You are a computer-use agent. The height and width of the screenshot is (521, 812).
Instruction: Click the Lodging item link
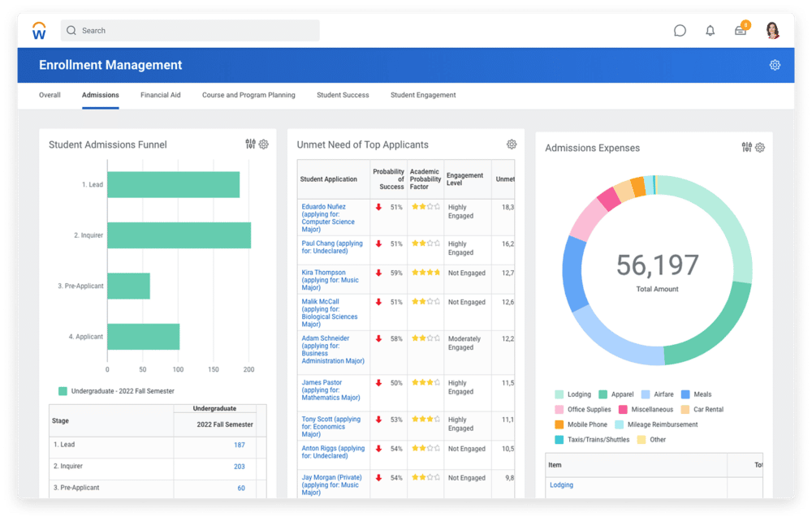[x=561, y=485]
